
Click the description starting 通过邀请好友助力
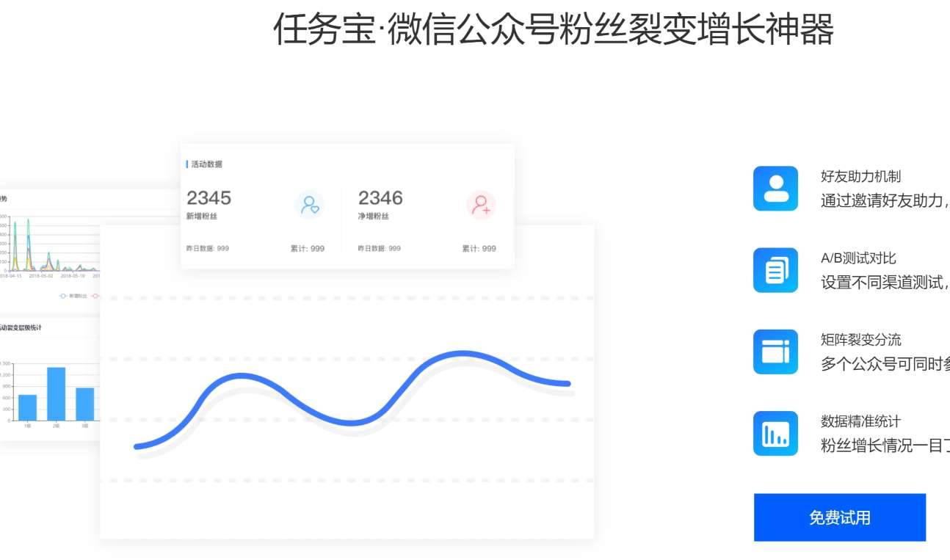click(x=885, y=201)
